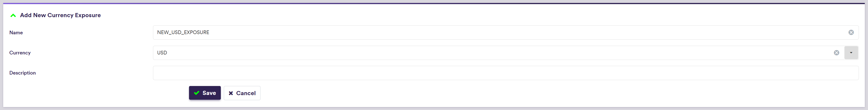The image size is (868, 110).
Task: Cancel adding the currency exposure
Action: click(242, 93)
